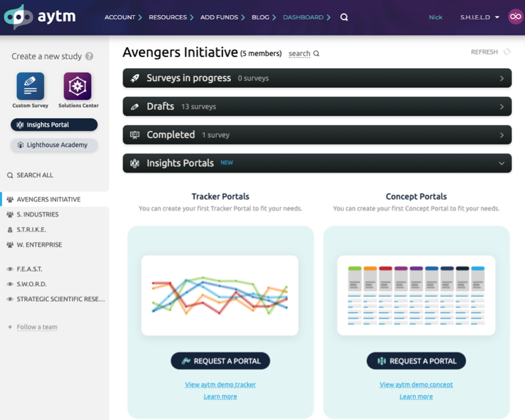Open the Resources menu
525x420 pixels.
click(171, 18)
